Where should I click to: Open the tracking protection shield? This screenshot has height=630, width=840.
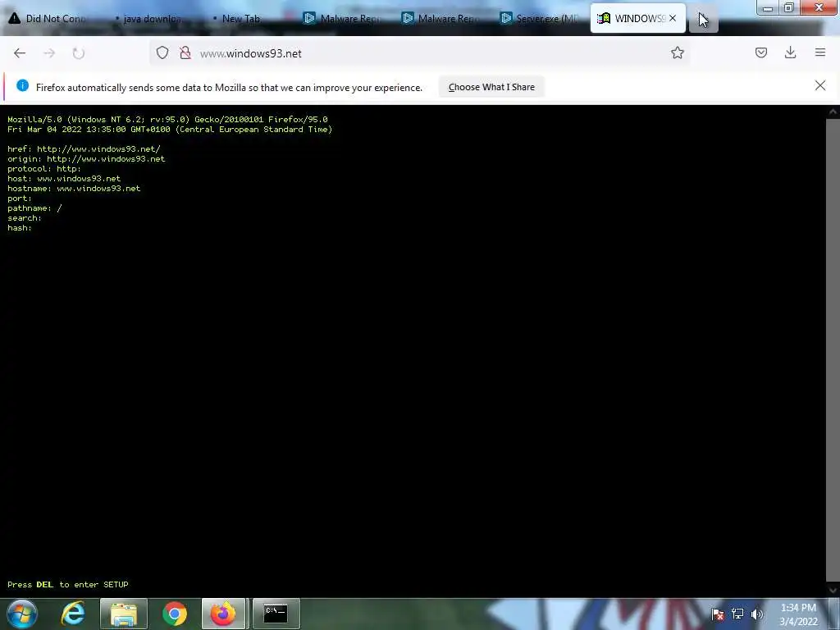click(x=162, y=52)
